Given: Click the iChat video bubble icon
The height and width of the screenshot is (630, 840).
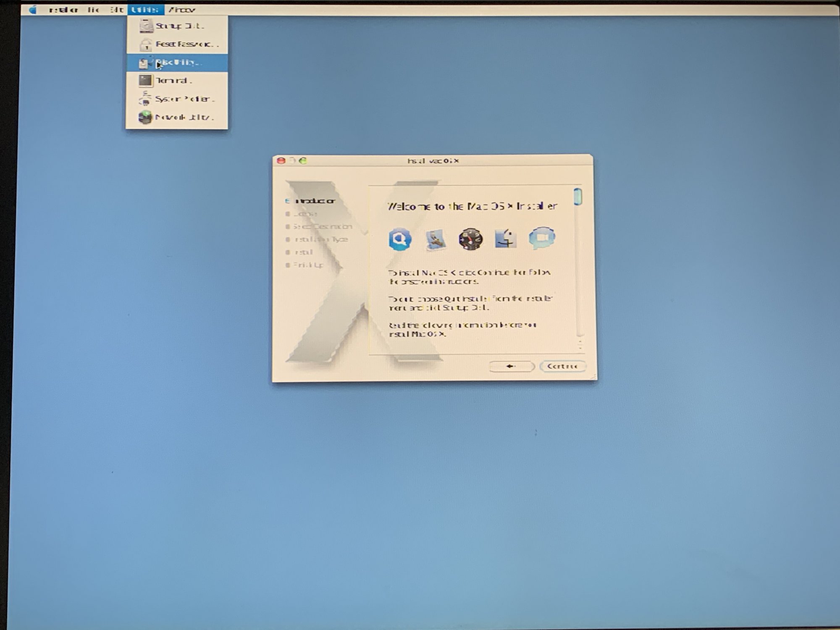Looking at the screenshot, I should click(542, 238).
